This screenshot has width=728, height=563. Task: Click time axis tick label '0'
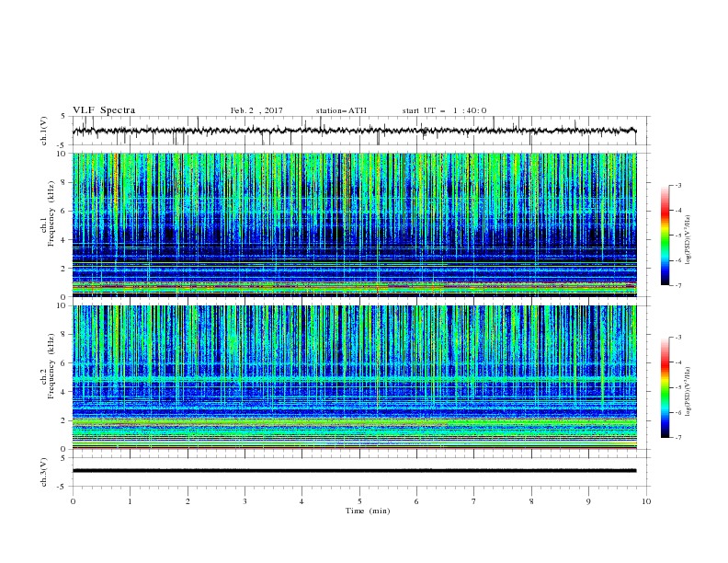click(73, 501)
